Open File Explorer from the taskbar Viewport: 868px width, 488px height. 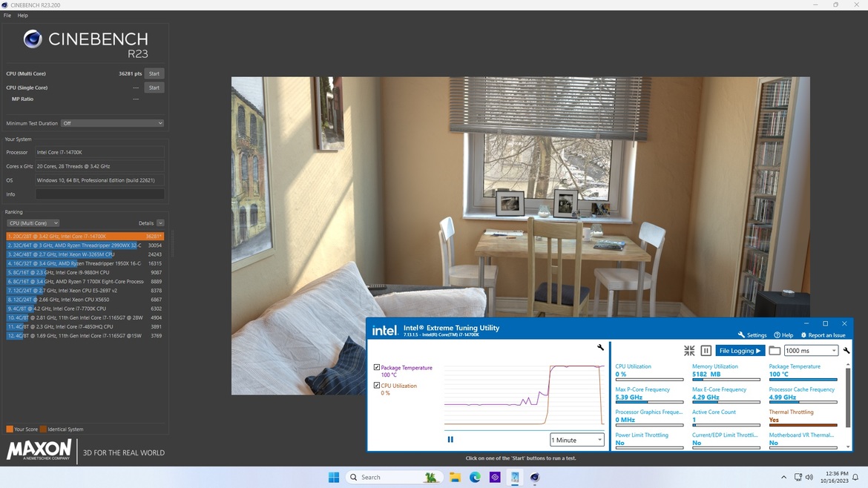pos(455,477)
